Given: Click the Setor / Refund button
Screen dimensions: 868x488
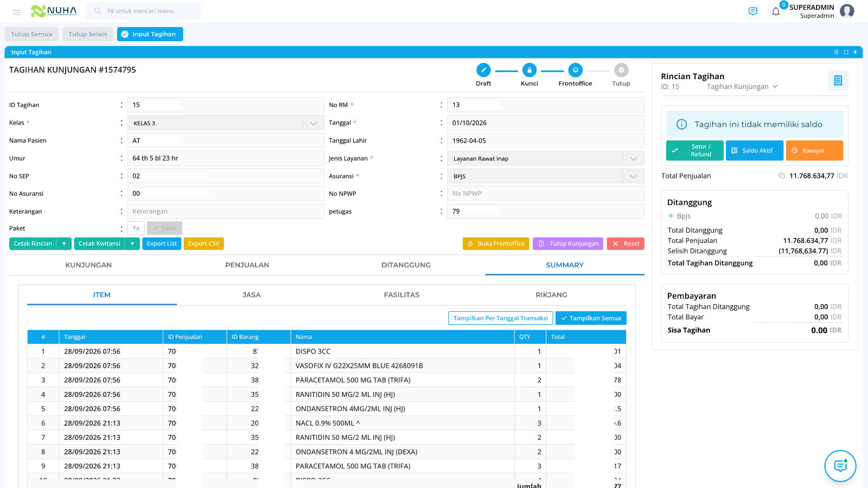Looking at the screenshot, I should pyautogui.click(x=695, y=151).
